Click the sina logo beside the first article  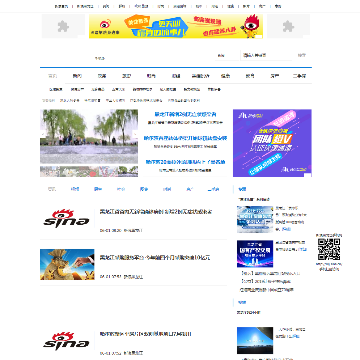[x=67, y=219]
